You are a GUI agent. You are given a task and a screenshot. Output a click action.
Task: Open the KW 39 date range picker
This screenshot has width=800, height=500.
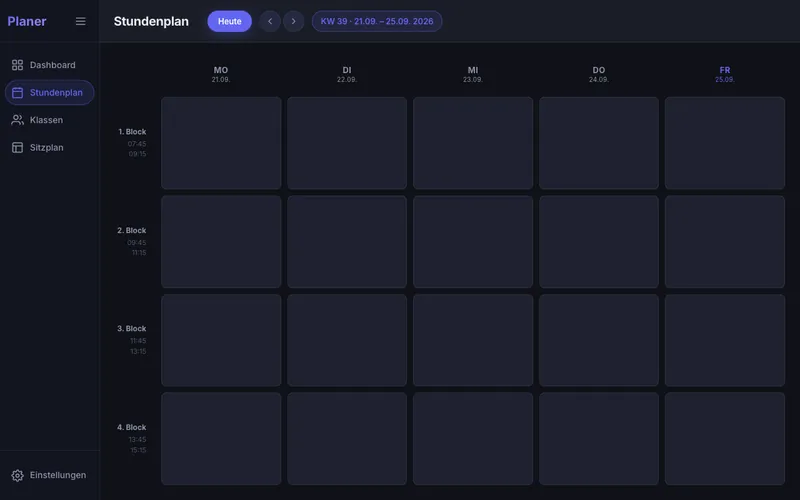(x=377, y=21)
